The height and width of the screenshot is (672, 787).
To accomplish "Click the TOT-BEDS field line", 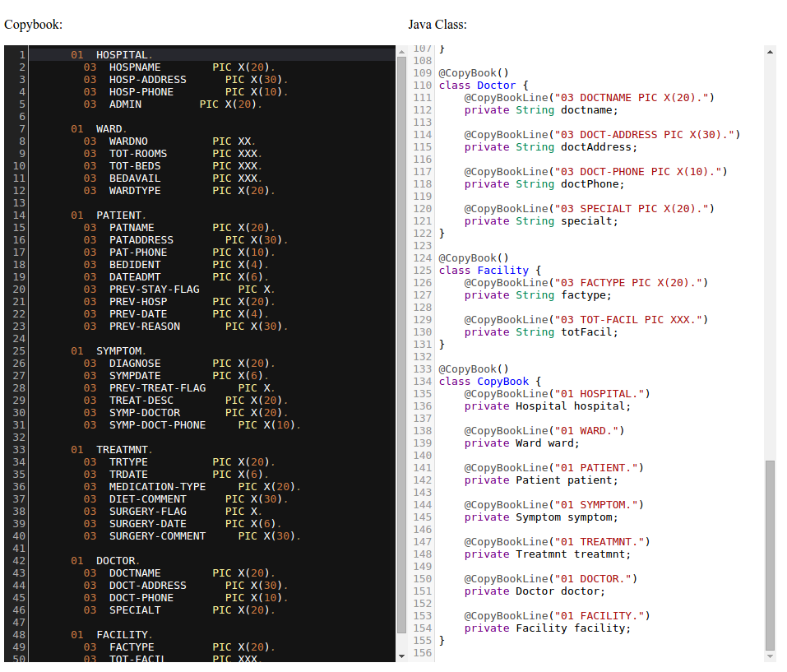I will click(x=173, y=166).
